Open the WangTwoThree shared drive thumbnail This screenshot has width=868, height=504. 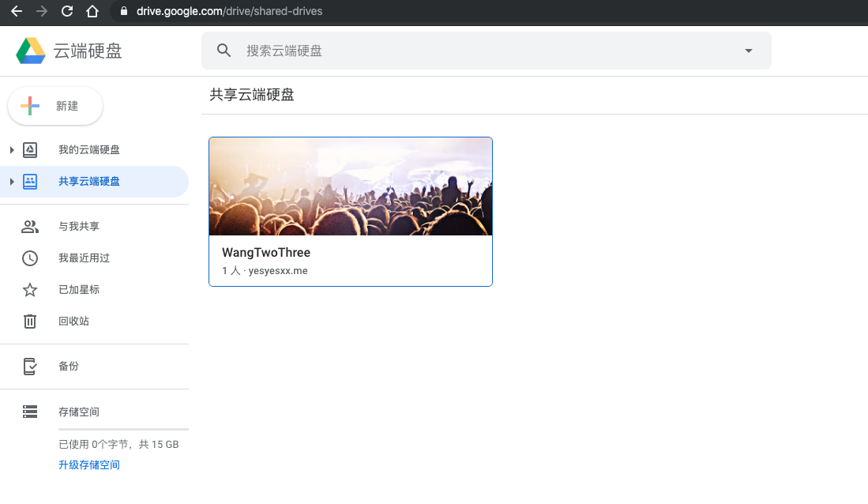[x=350, y=186]
